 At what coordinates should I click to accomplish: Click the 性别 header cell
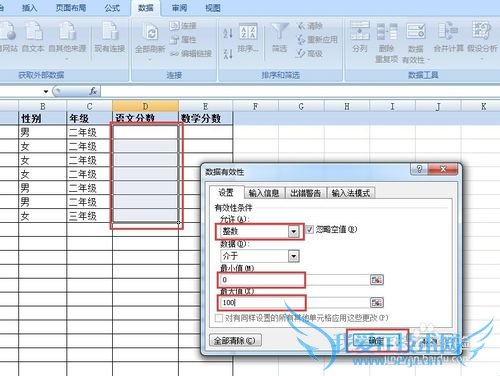42,118
